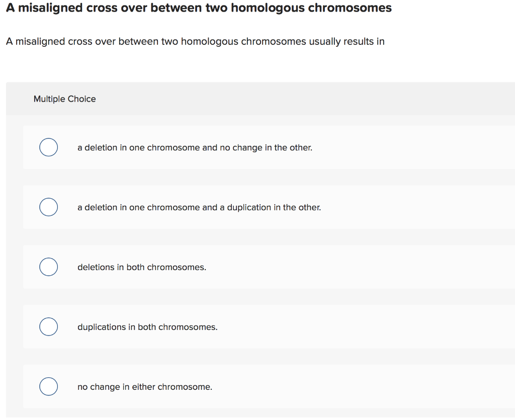Click the question stem text below the title
515x420 pixels.
tap(195, 41)
